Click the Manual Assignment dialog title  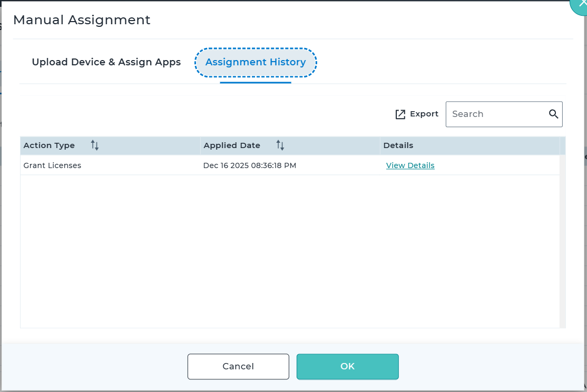[82, 20]
